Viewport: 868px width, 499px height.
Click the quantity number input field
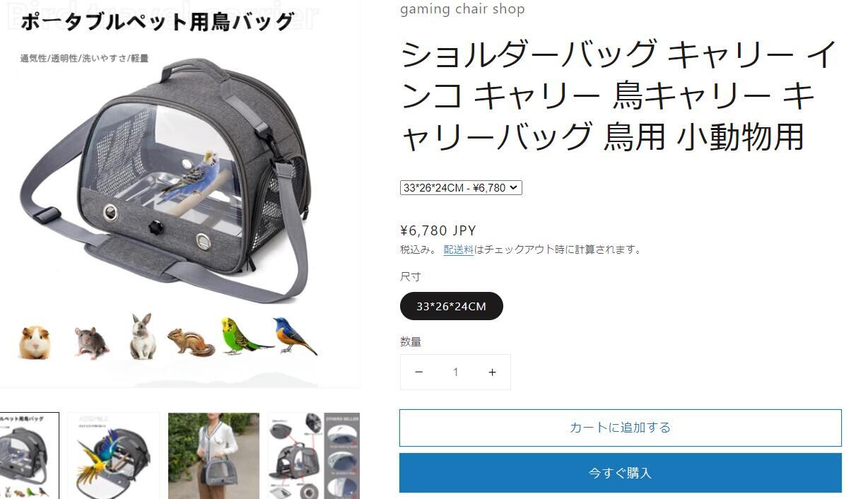pos(456,372)
